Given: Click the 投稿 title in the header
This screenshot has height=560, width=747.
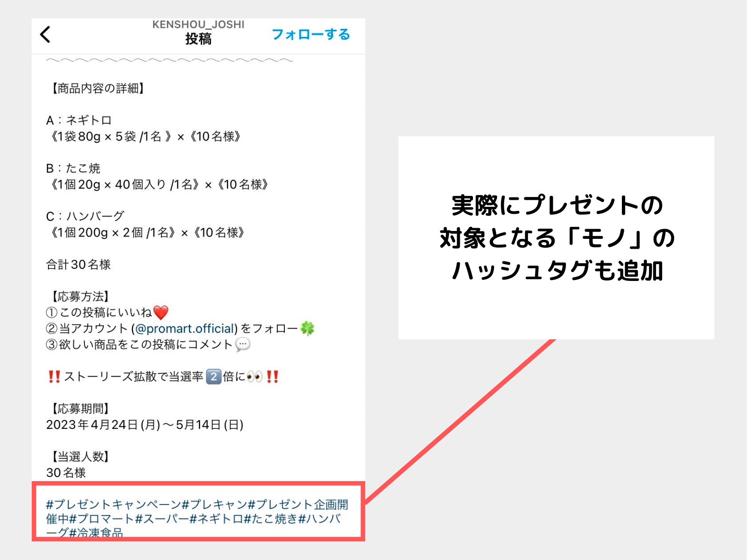Looking at the screenshot, I should [x=198, y=39].
